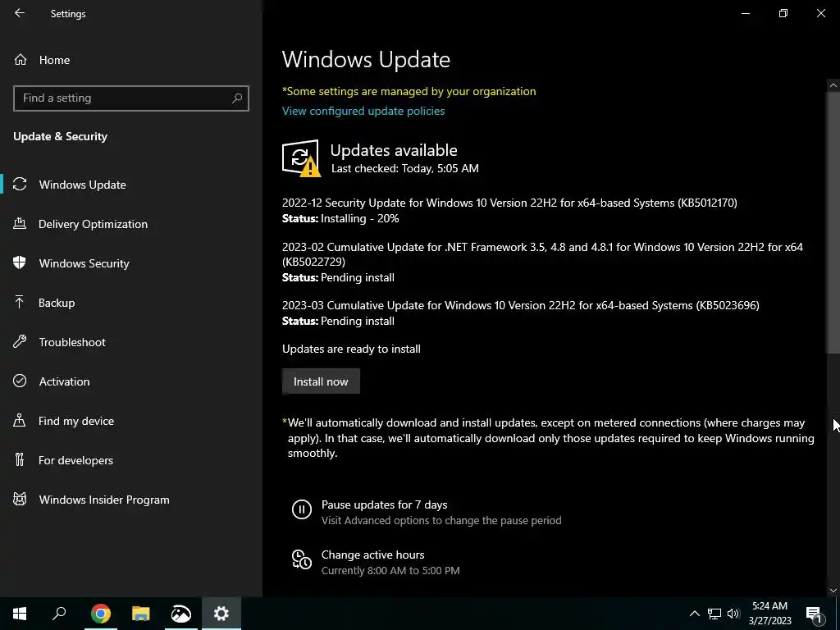Screen dimensions: 840x630
Task: Click the Backup upload arrow icon
Action: 20,302
